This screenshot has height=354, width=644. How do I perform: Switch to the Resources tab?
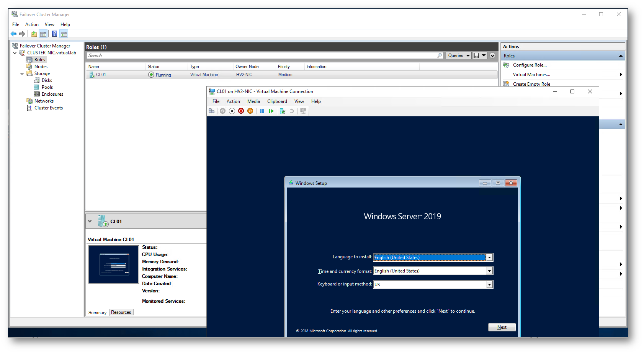point(121,312)
